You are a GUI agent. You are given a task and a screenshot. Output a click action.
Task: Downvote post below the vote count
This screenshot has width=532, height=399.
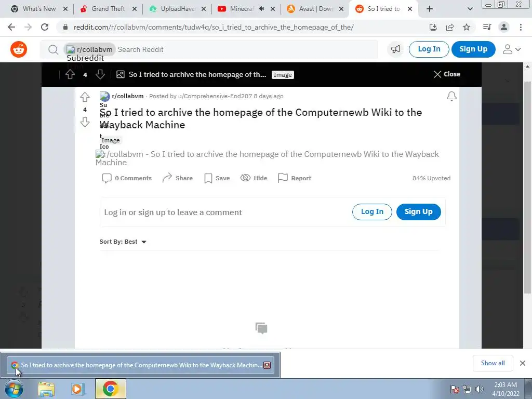pos(85,122)
